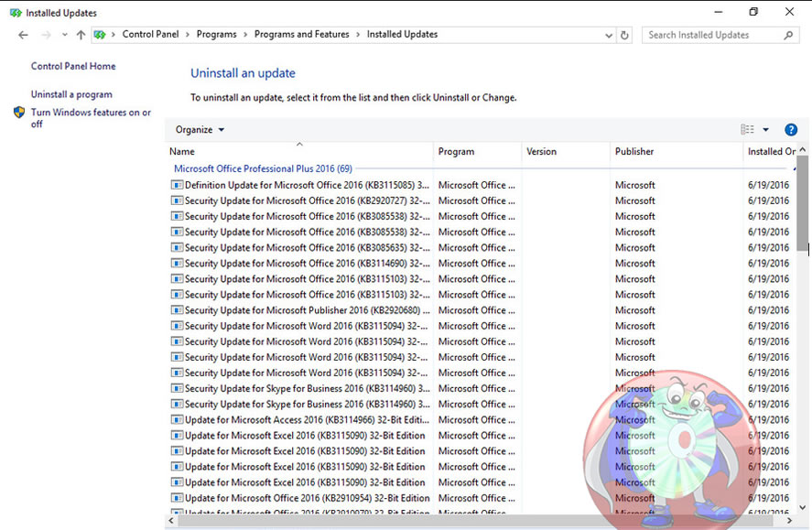The image size is (812, 530).
Task: Change view with the view icon
Action: coord(747,129)
